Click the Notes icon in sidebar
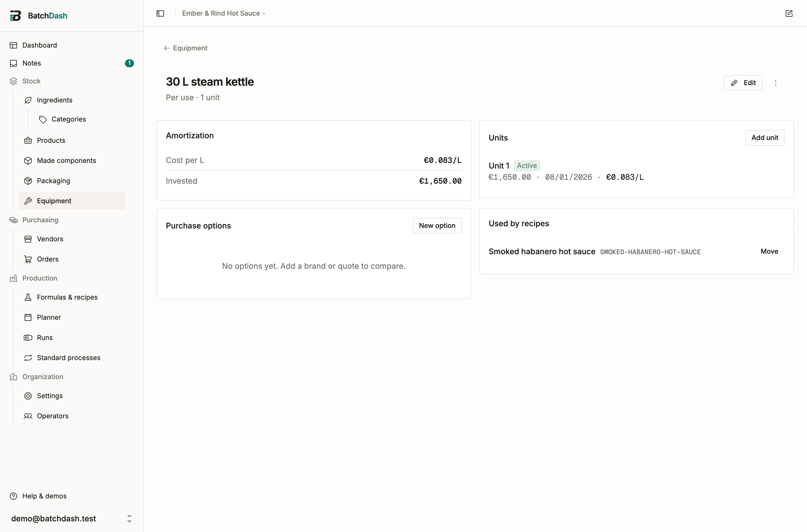This screenshot has height=532, width=807. [x=13, y=63]
